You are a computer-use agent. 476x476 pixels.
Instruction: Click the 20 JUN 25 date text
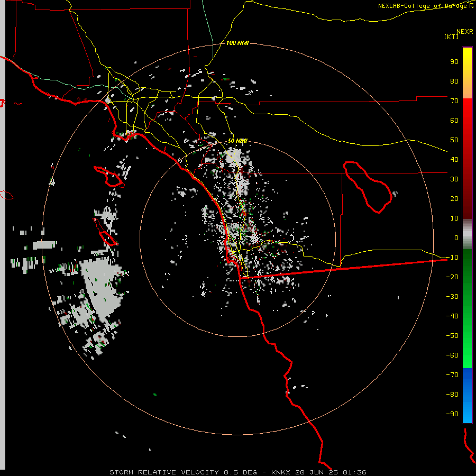point(317,472)
